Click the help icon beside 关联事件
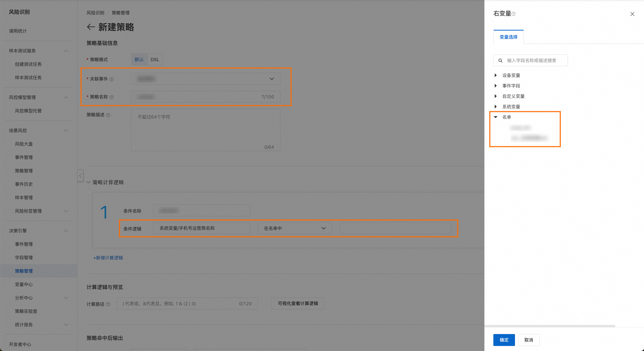The image size is (644, 351). [112, 79]
